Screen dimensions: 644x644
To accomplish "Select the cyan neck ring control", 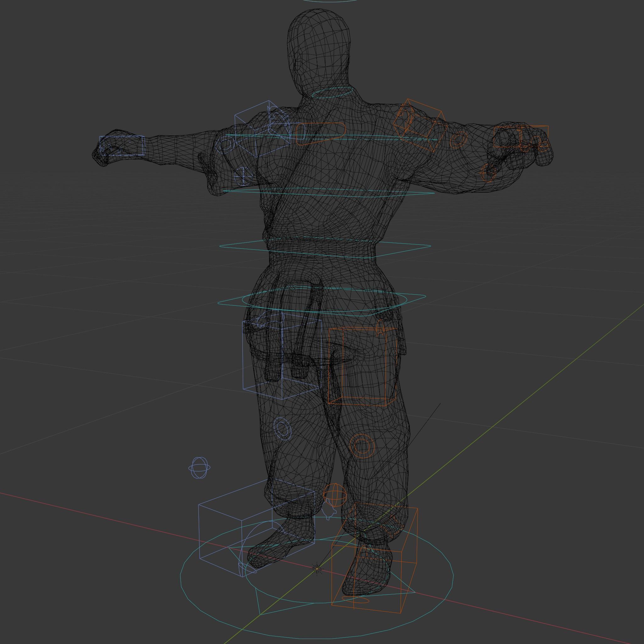I will (x=332, y=92).
